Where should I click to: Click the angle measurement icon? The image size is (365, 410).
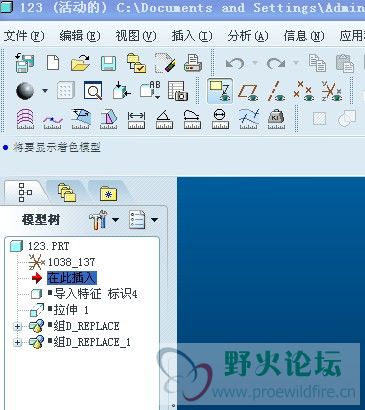click(164, 120)
